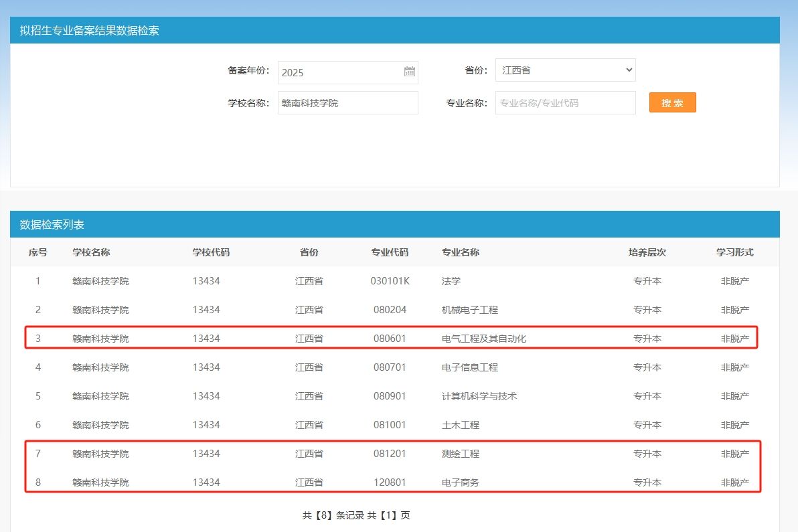
Task: Click the 培养层次 column header
Action: pos(647,252)
